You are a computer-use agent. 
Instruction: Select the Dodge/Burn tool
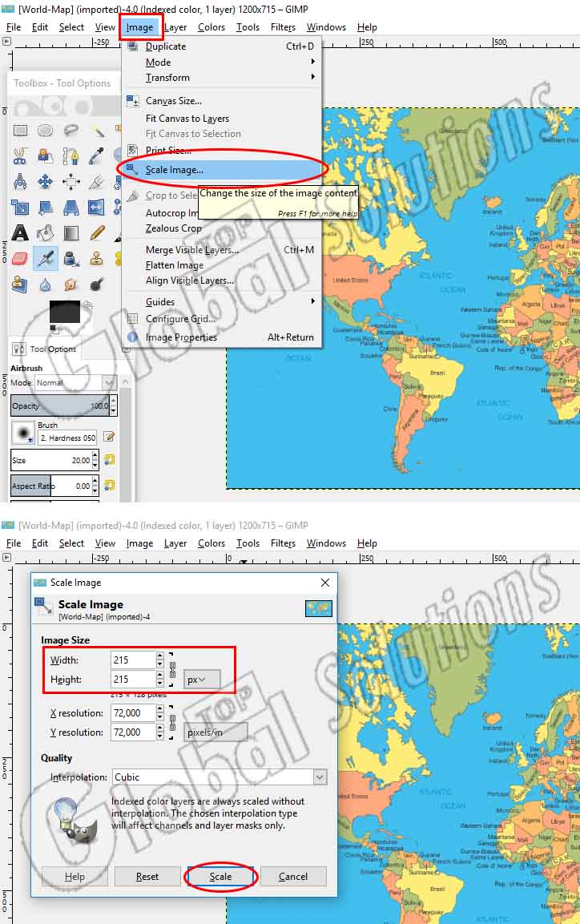(97, 284)
